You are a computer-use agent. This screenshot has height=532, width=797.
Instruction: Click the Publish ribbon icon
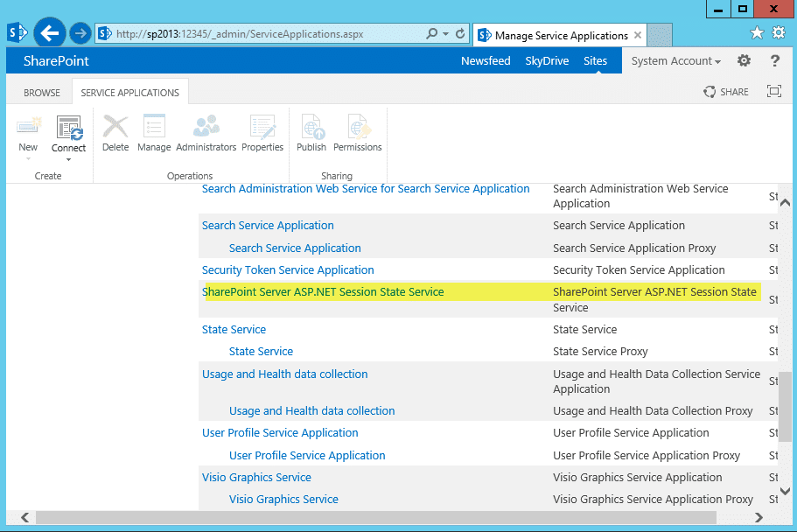pyautogui.click(x=311, y=133)
